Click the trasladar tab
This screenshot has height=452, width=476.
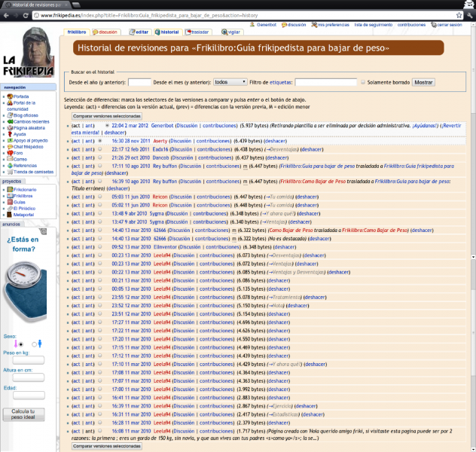(x=197, y=32)
